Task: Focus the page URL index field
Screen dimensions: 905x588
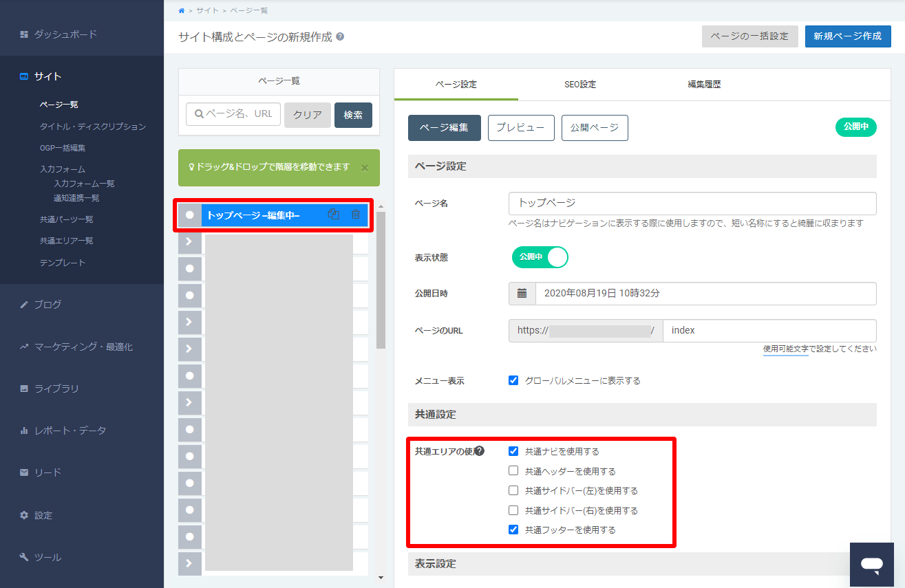Action: point(770,331)
